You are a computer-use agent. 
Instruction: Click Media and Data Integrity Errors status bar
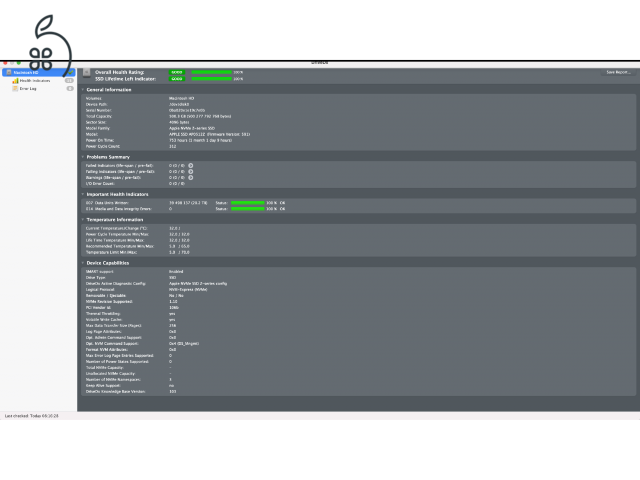[x=248, y=209]
